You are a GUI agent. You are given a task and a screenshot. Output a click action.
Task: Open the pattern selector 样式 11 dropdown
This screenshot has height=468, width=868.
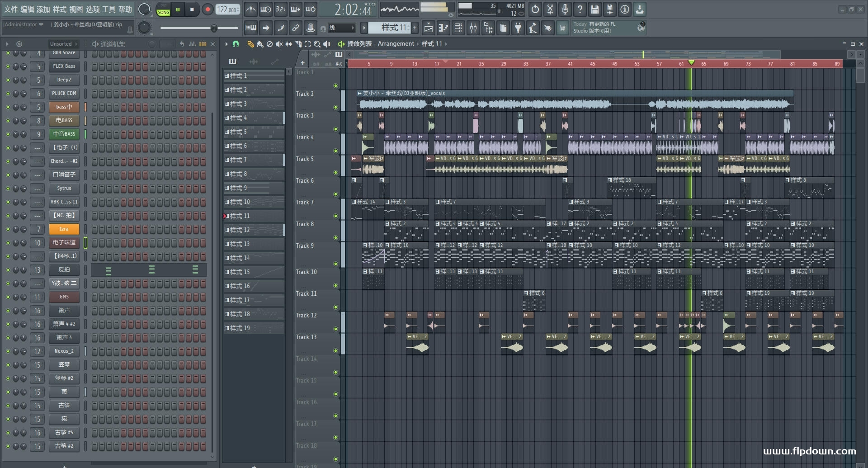[x=389, y=28]
